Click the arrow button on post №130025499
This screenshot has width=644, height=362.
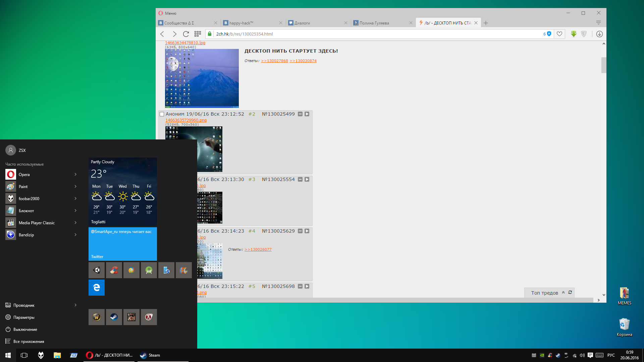307,114
